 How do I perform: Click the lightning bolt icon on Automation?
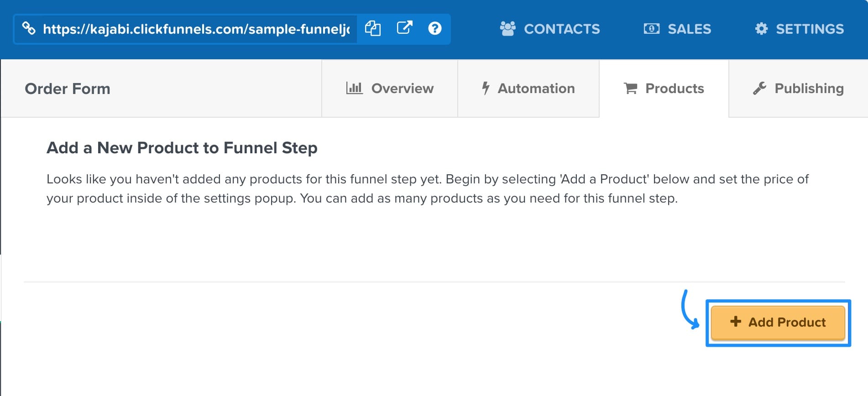click(x=486, y=88)
